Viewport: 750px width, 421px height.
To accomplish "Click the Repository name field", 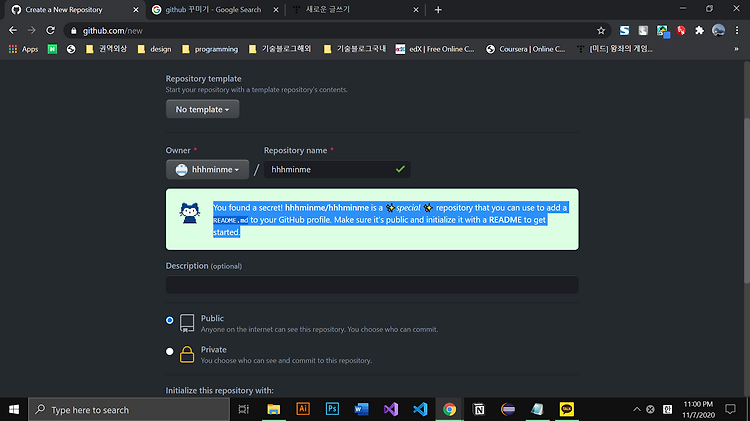I will pos(337,169).
